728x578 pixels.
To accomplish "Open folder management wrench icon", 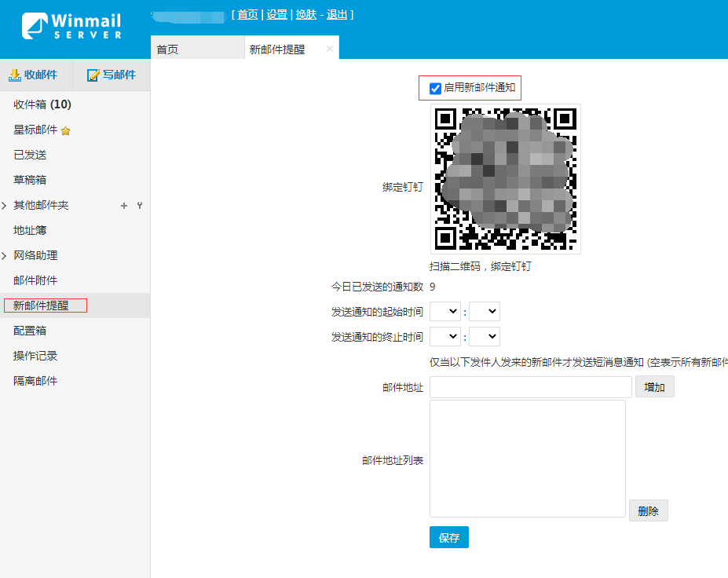I will [140, 205].
